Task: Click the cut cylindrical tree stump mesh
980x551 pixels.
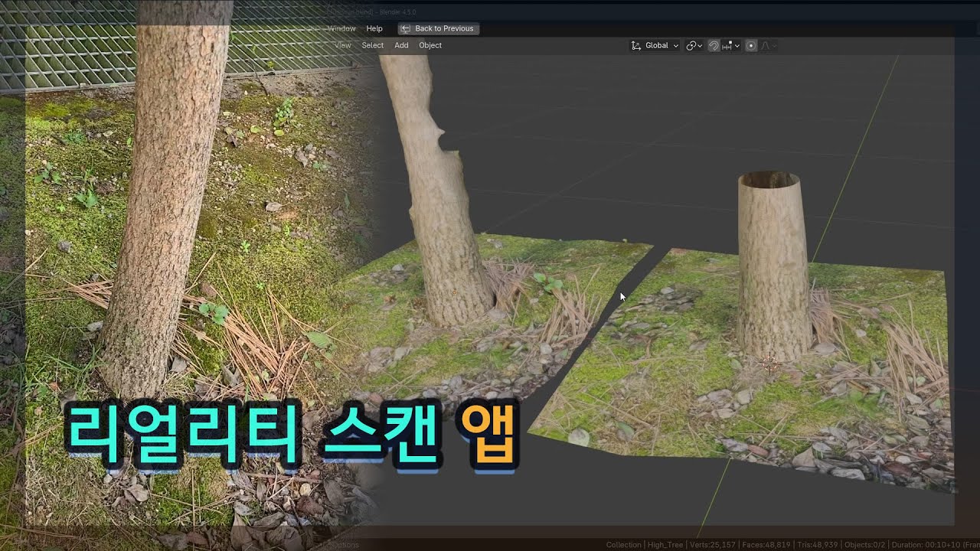Action: (x=773, y=268)
